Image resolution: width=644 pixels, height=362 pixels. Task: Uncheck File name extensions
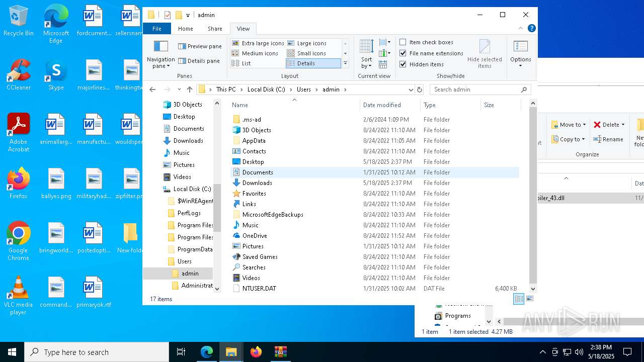431,53
